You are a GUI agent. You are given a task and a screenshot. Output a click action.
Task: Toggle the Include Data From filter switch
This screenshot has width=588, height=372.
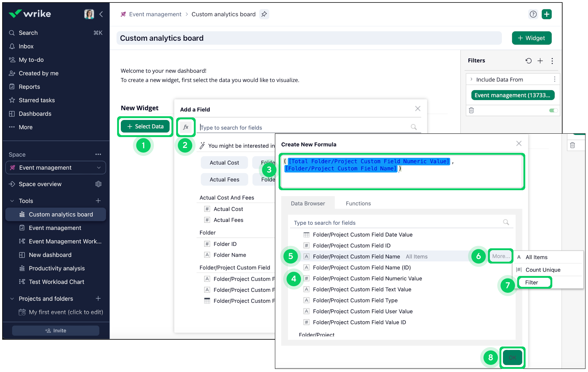point(553,110)
